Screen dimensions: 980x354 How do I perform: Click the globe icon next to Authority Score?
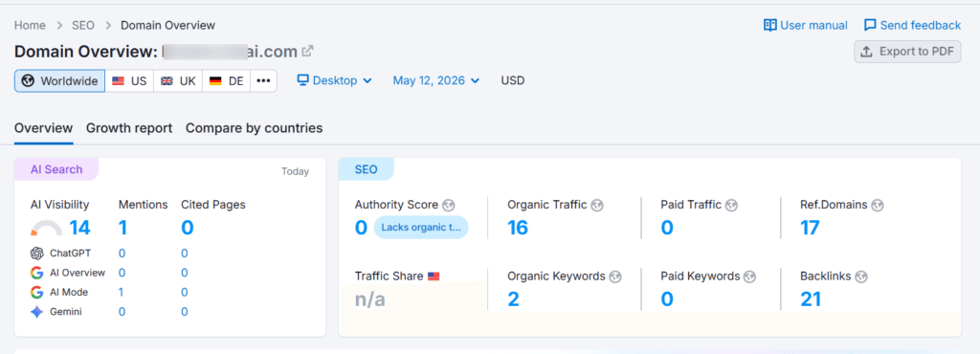tap(448, 205)
